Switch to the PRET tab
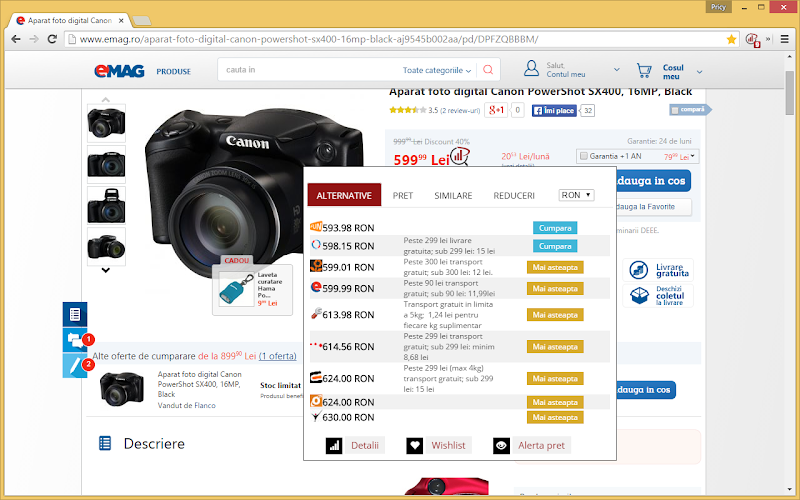Screen dimensions: 800x500 pos(403,195)
